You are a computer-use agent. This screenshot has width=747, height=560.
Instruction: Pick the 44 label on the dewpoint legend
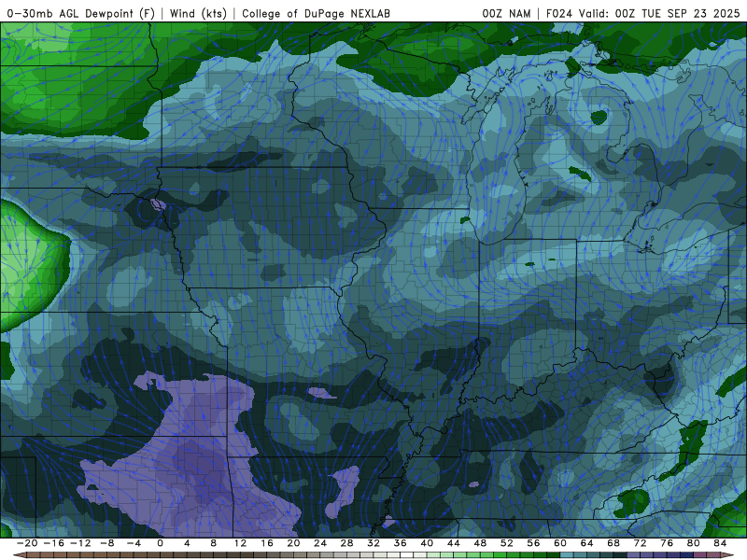454,543
